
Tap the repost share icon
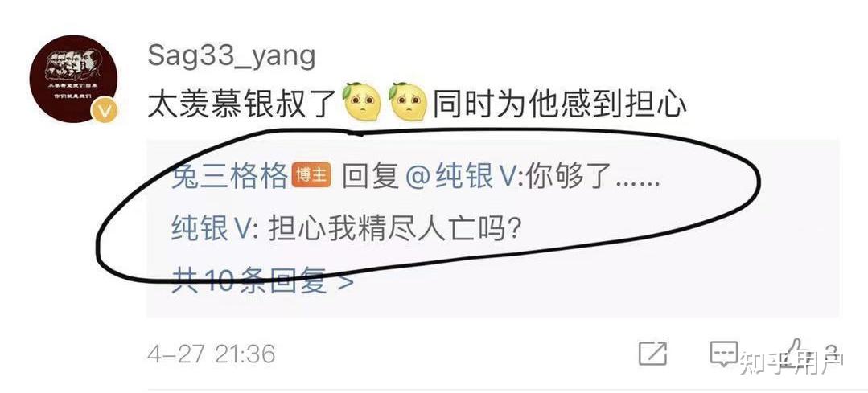point(652,353)
